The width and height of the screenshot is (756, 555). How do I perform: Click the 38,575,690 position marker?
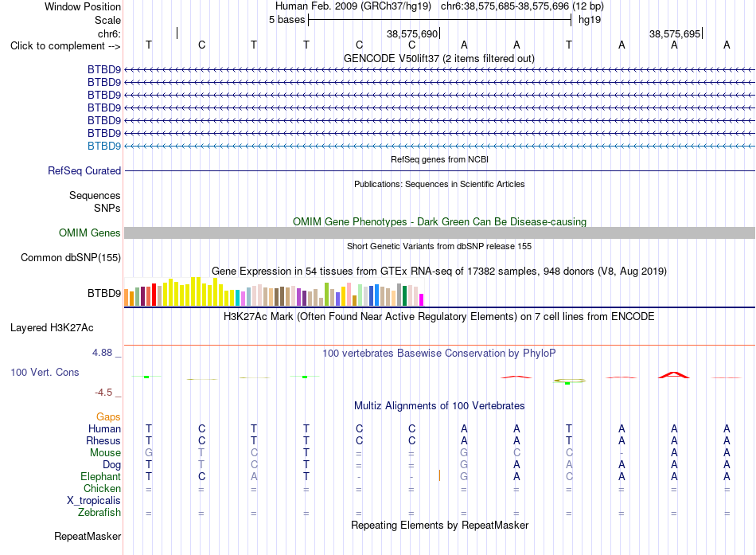pos(413,33)
